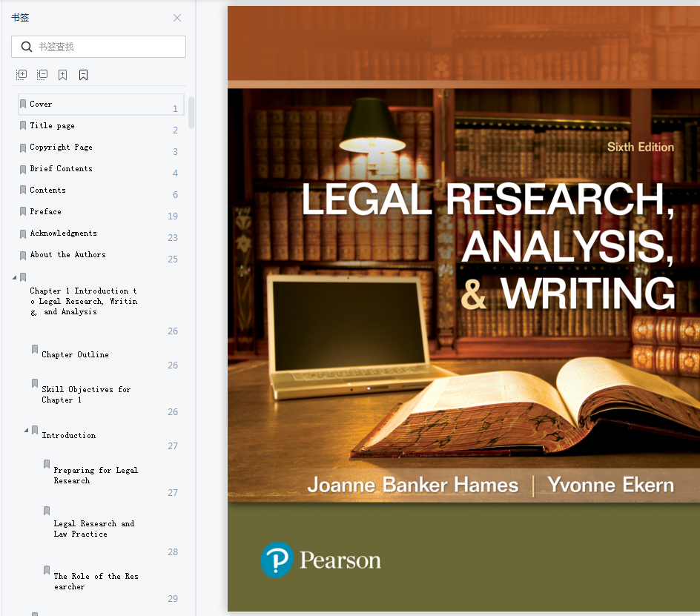
Task: Click the bookmark icon beside Contents
Action: [23, 190]
